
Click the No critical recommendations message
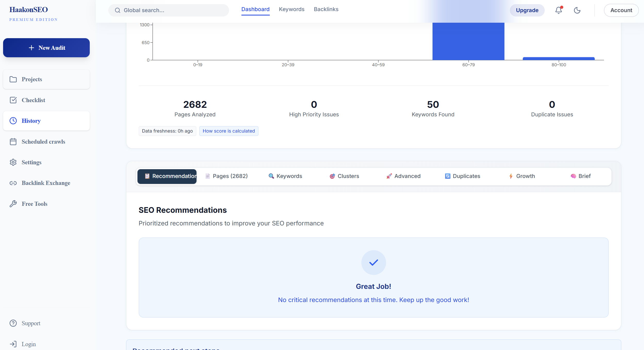point(373,300)
